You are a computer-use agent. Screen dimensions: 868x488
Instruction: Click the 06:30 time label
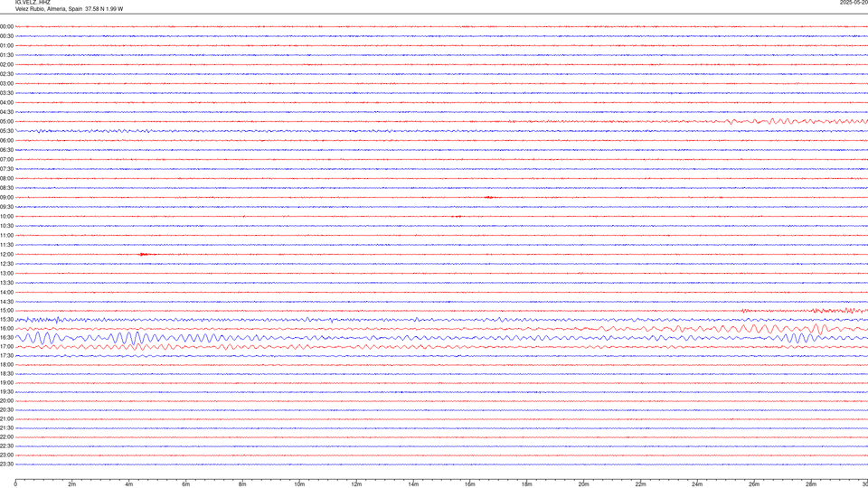point(6,150)
